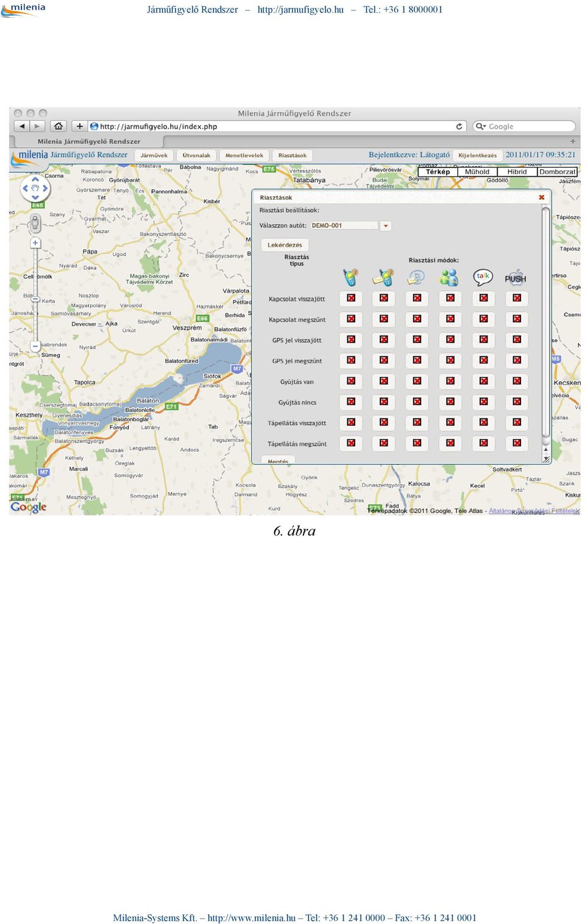
Task: Pan the map left with the arrow control
Action: (26, 188)
